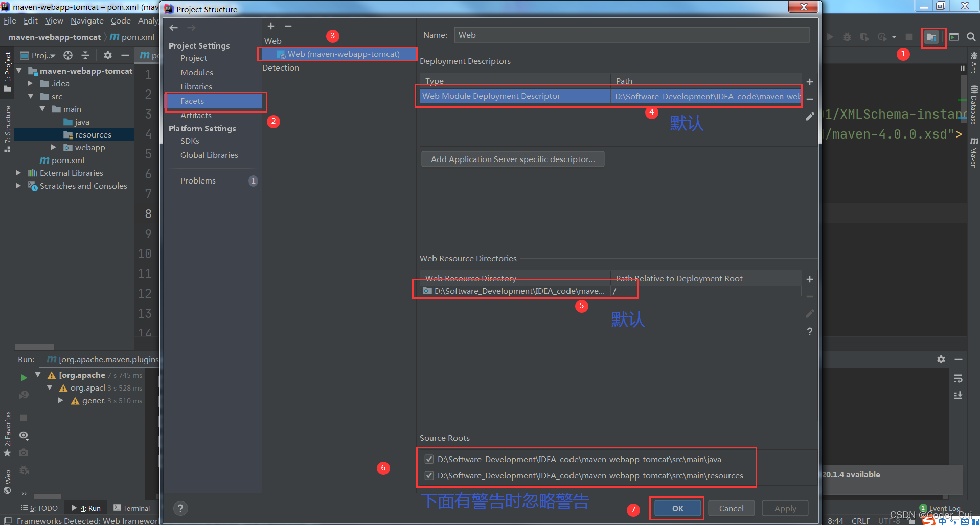Screen dimensions: 980x525
Task: Collapse the main folder
Action: point(42,109)
